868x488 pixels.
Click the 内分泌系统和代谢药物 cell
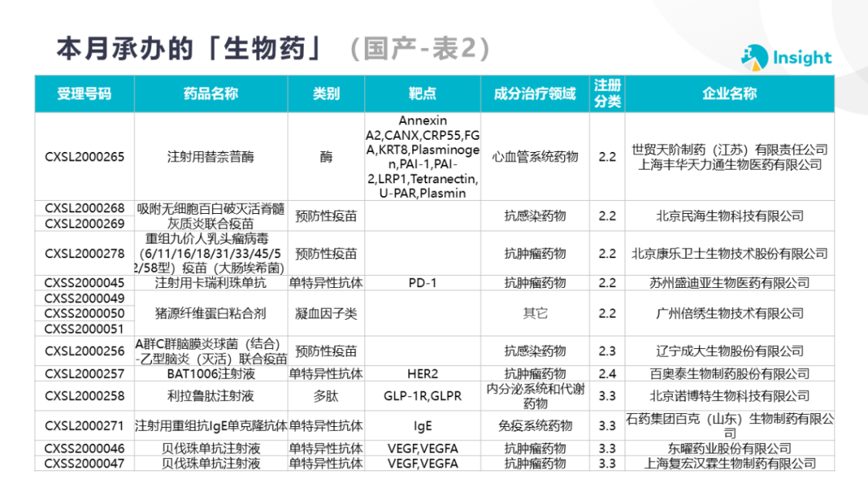(534, 396)
